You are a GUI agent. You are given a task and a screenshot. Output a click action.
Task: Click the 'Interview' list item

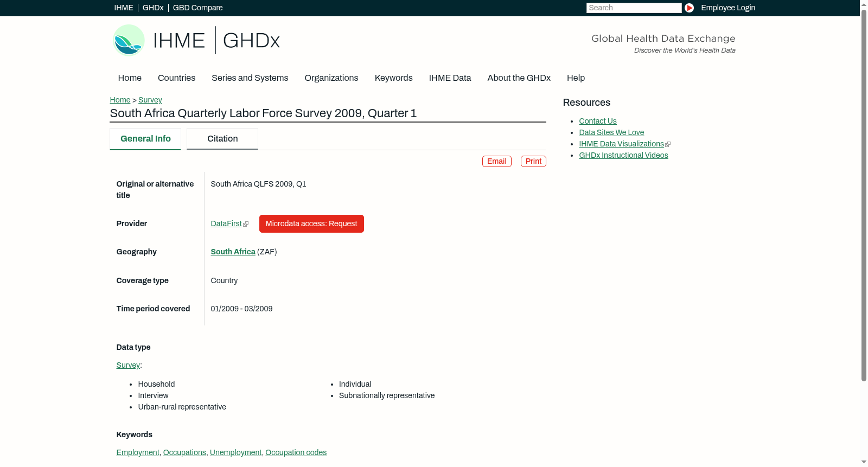(x=153, y=395)
